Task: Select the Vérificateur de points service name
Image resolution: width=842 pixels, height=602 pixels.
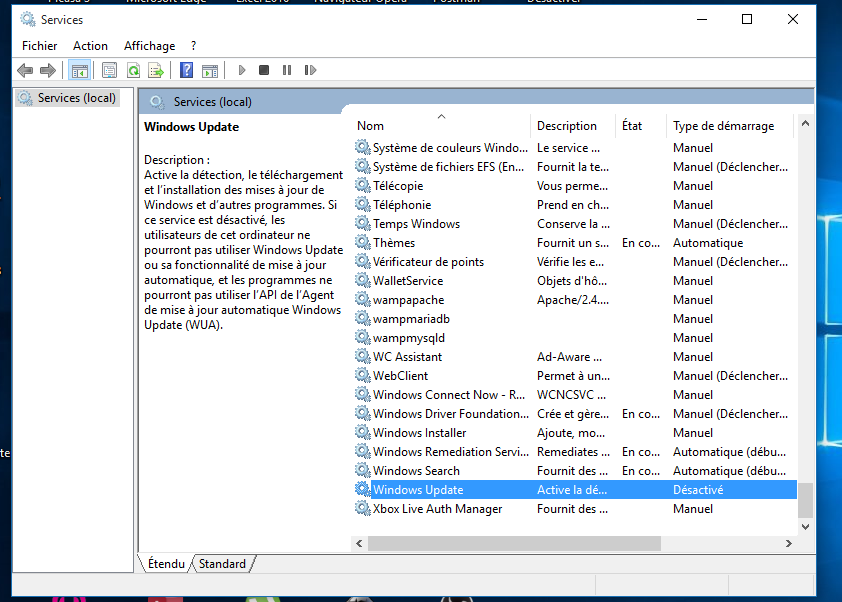Action: click(x=428, y=262)
